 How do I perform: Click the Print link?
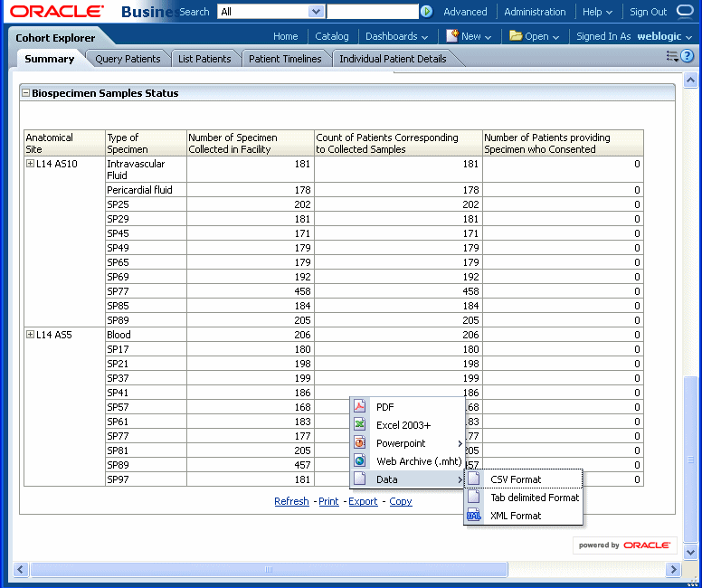(x=328, y=501)
